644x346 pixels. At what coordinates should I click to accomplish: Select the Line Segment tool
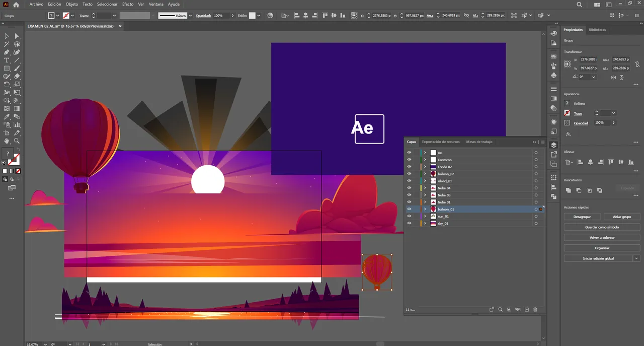click(x=17, y=60)
